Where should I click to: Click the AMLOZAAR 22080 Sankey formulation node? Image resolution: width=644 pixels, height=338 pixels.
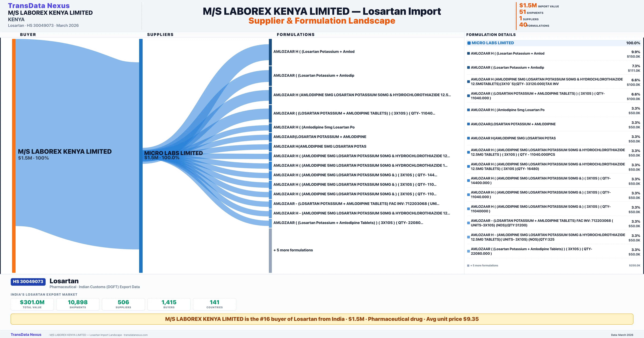click(270, 223)
